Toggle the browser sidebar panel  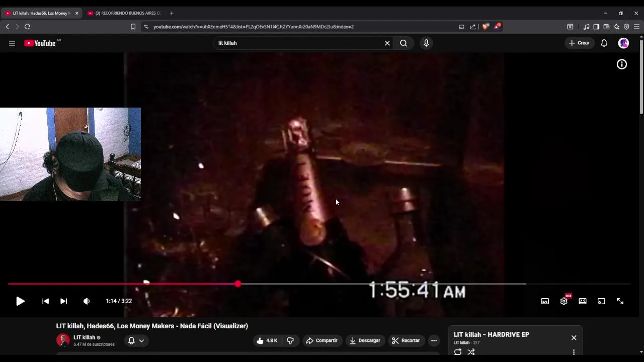(596, 27)
